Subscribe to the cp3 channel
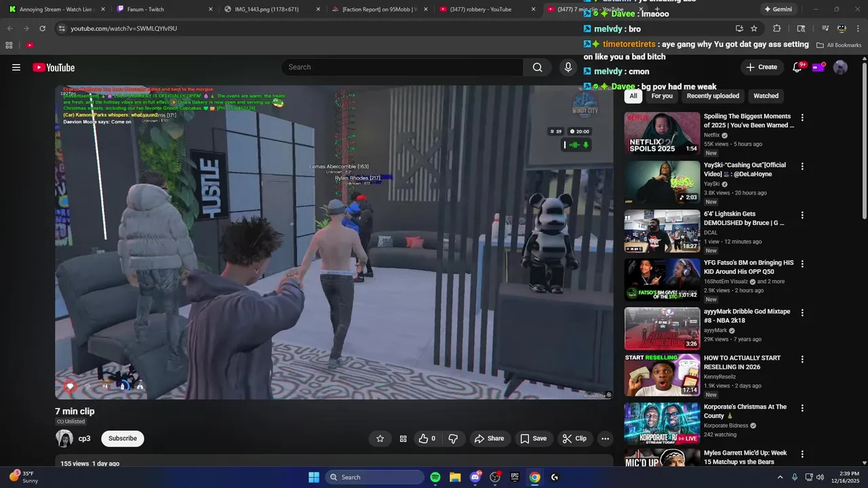Image resolution: width=868 pixels, height=488 pixels. (x=123, y=439)
